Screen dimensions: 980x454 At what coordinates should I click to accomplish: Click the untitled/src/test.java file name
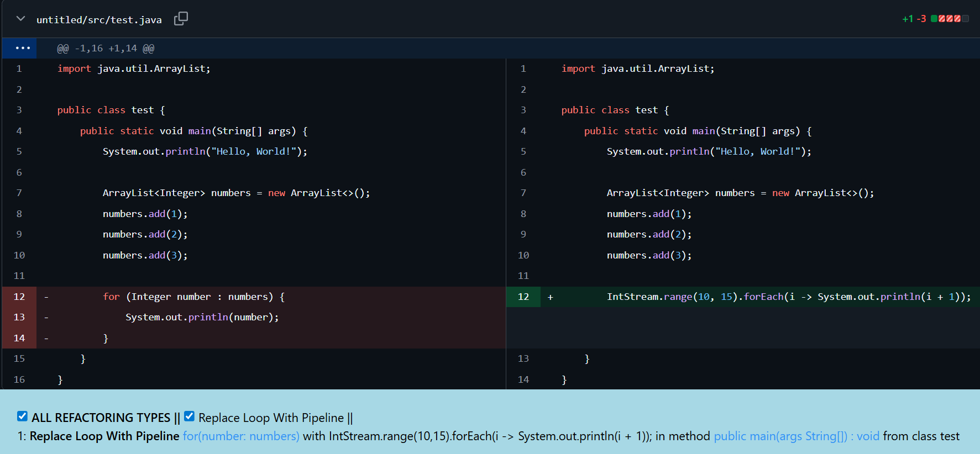click(x=99, y=20)
